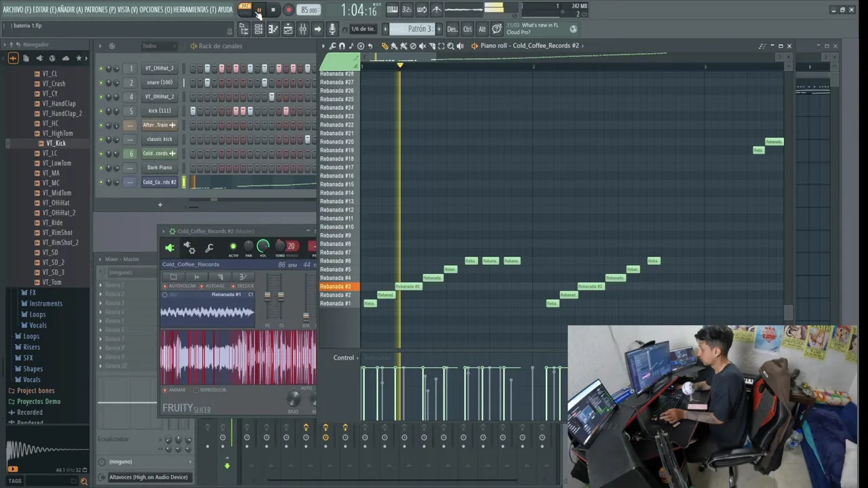This screenshot has height=488, width=868.
Task: Open the ARCHIVO (F) menu
Action: pyautogui.click(x=17, y=10)
